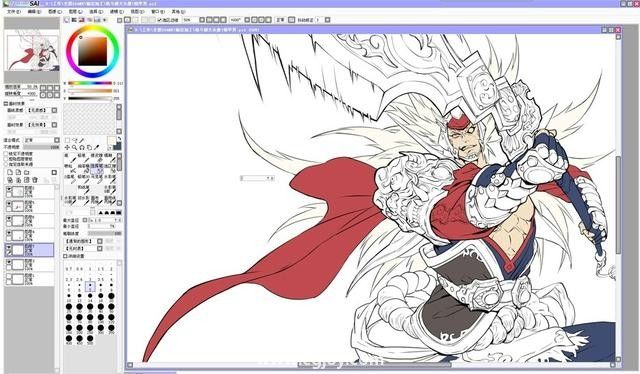The image size is (640, 374).
Task: Toggle the show selection edge checkbox
Action: (160, 20)
